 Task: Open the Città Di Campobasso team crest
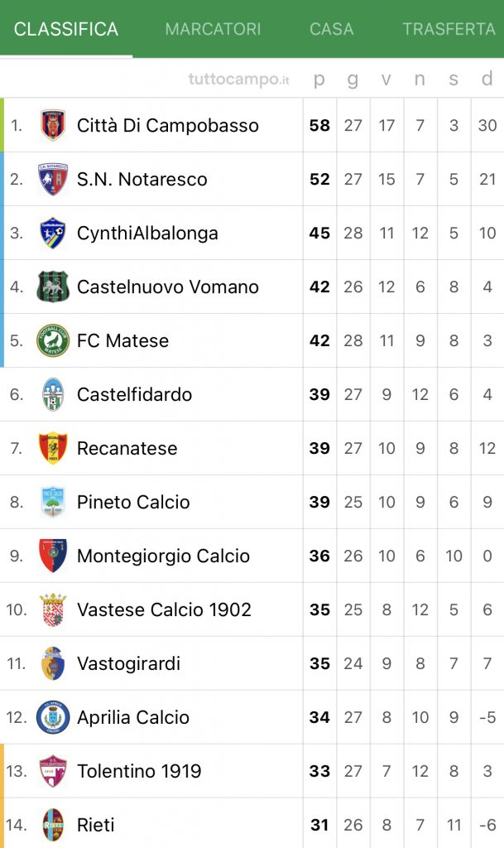point(53,125)
